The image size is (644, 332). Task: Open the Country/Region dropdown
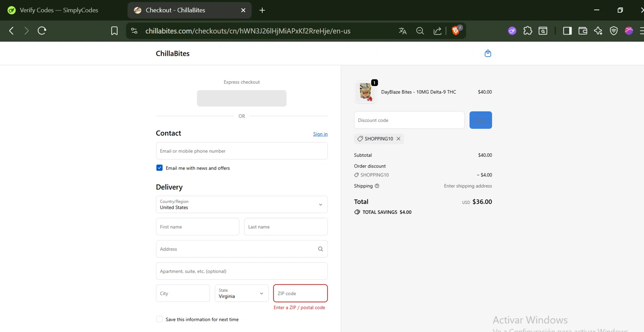click(x=242, y=204)
